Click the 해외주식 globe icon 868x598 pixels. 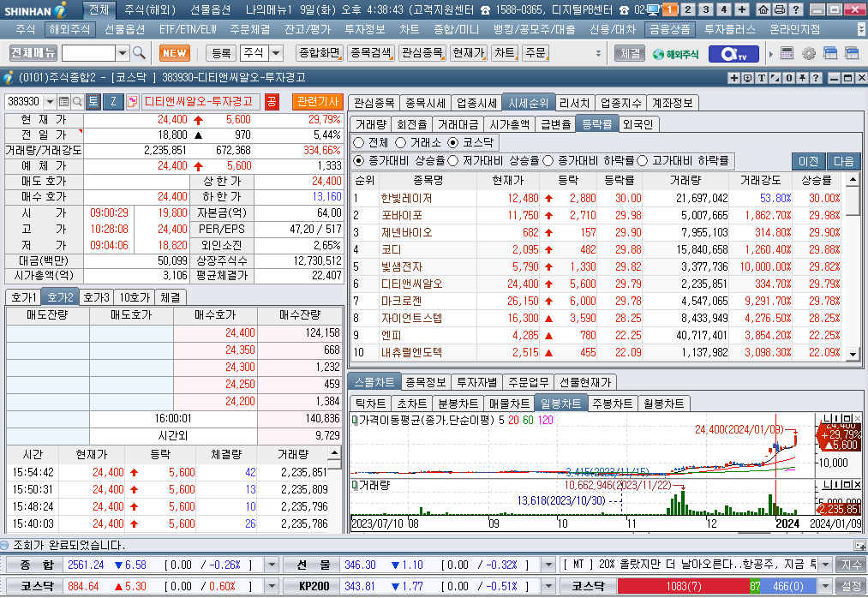675,54
